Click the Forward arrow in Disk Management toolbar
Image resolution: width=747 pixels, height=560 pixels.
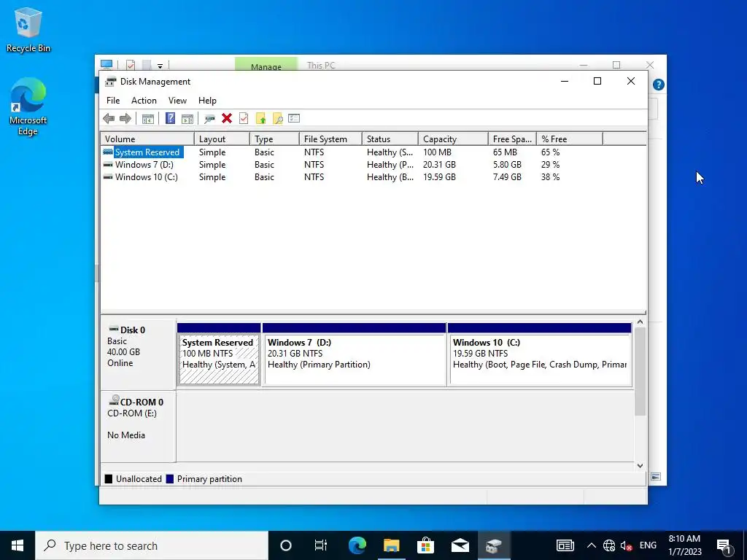[125, 119]
